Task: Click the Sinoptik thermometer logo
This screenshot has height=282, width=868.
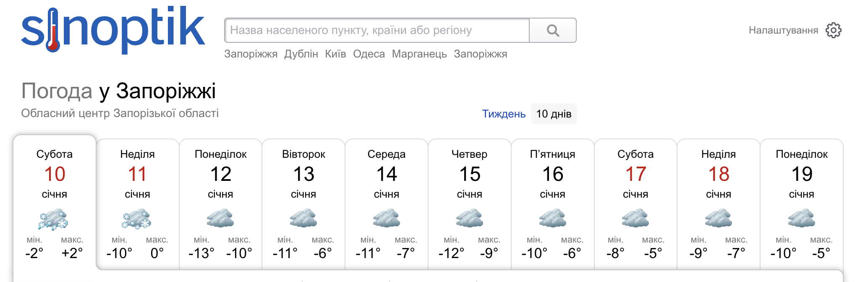Action: [113, 29]
